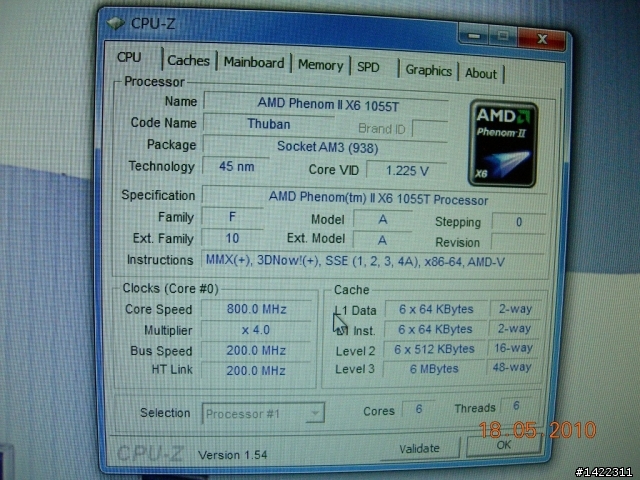
Task: Click the Multiplier value x 4.0
Action: 256,330
